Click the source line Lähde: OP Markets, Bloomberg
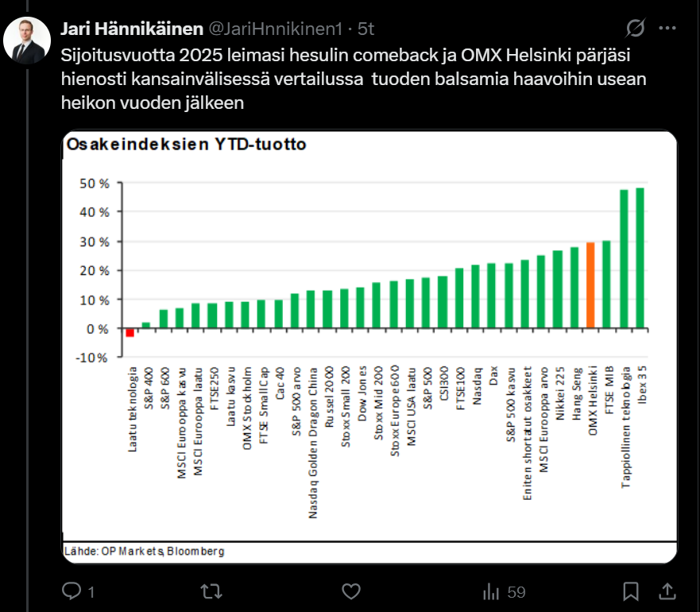The height and width of the screenshot is (612, 700). (145, 551)
